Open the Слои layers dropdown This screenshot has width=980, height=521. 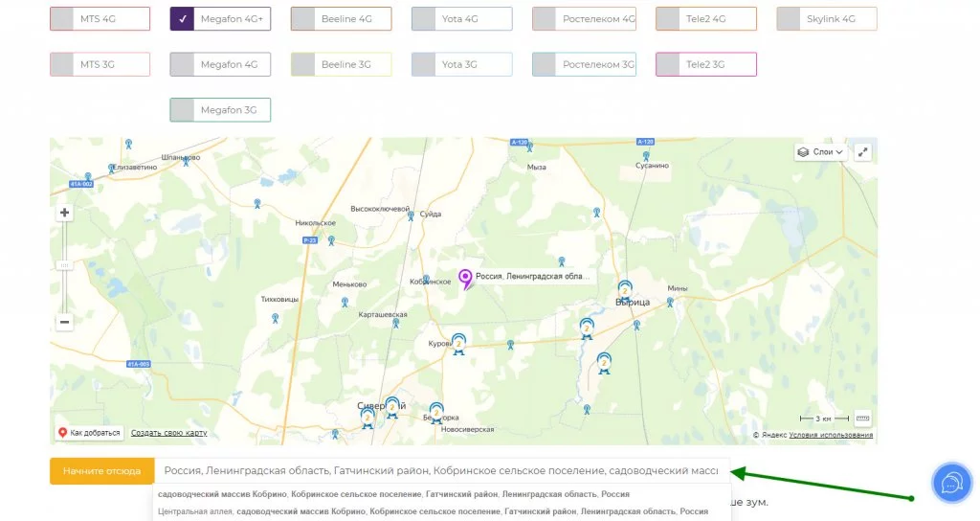820,152
